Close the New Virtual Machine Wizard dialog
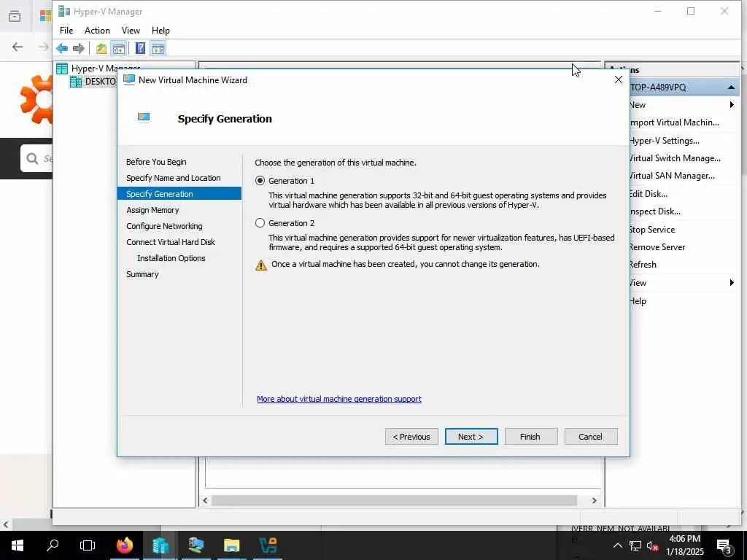This screenshot has height=560, width=747. pos(619,79)
